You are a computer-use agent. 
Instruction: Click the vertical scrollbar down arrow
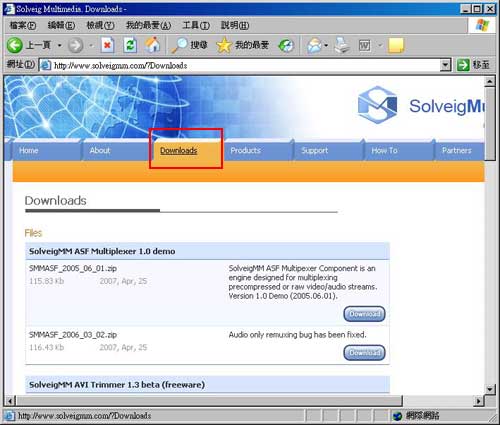click(x=489, y=389)
